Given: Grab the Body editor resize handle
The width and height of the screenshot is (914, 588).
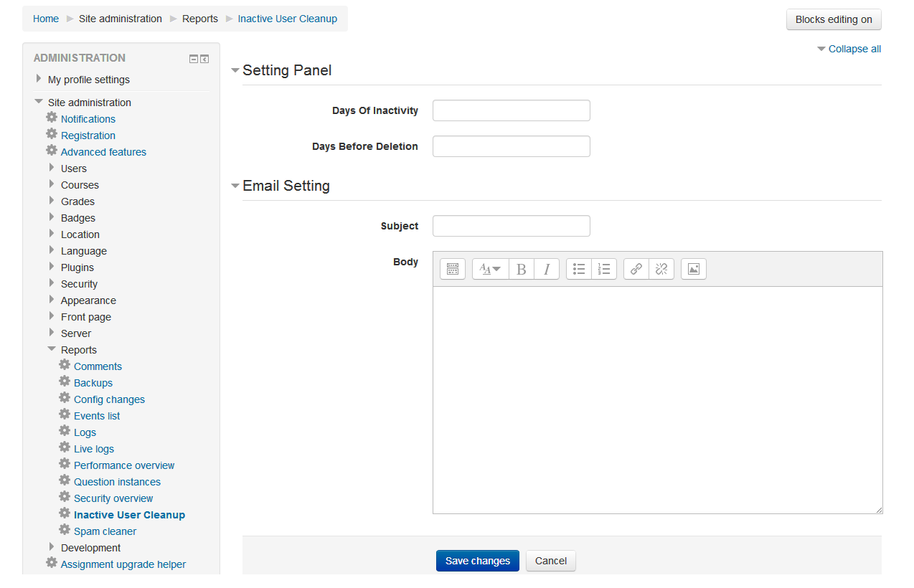Looking at the screenshot, I should [x=879, y=510].
